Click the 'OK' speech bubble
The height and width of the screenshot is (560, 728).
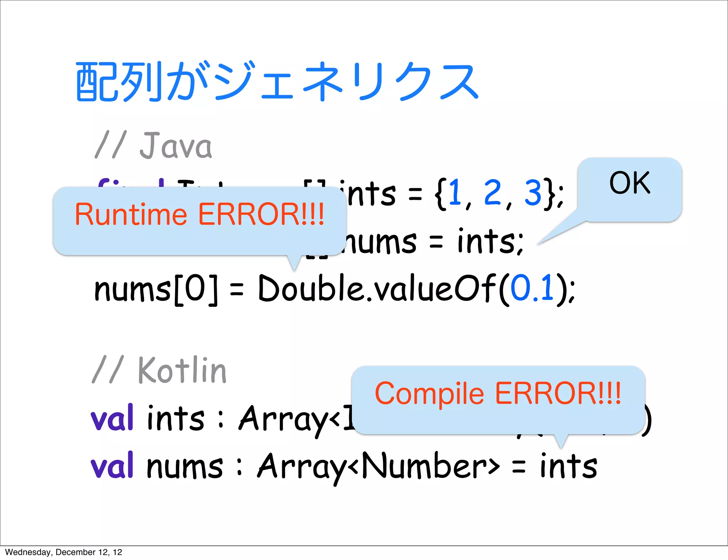(x=629, y=189)
